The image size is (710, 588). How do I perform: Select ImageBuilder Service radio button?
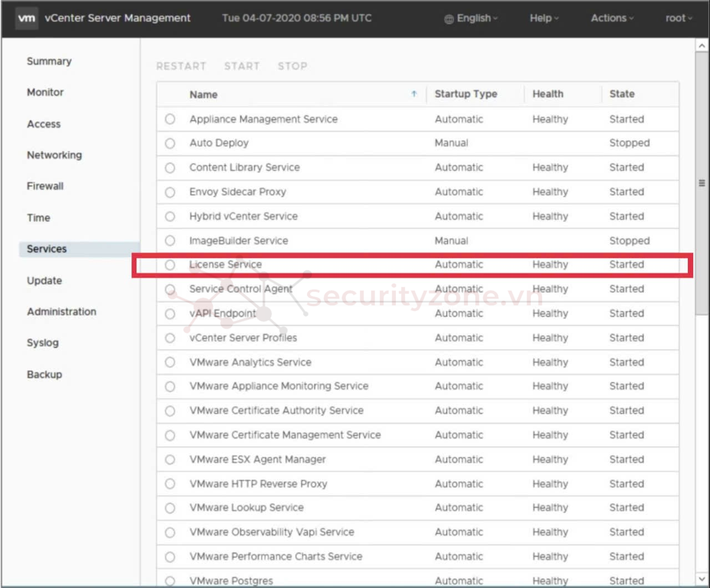click(x=170, y=241)
